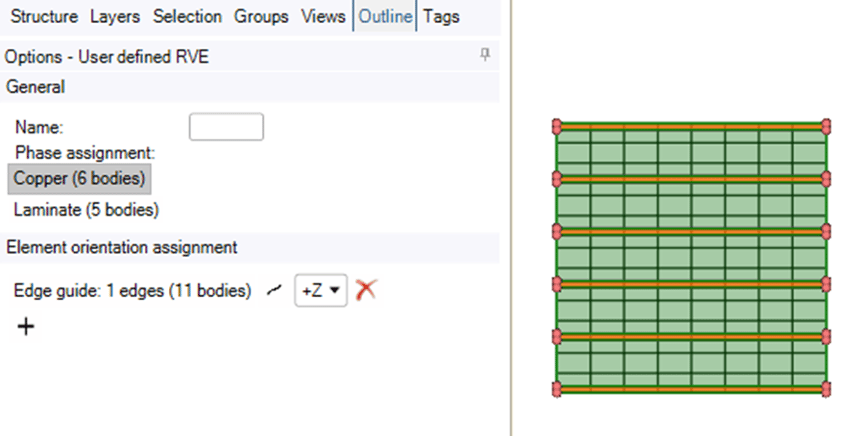Image resolution: width=846 pixels, height=436 pixels.
Task: Click the Name input field
Action: click(226, 127)
